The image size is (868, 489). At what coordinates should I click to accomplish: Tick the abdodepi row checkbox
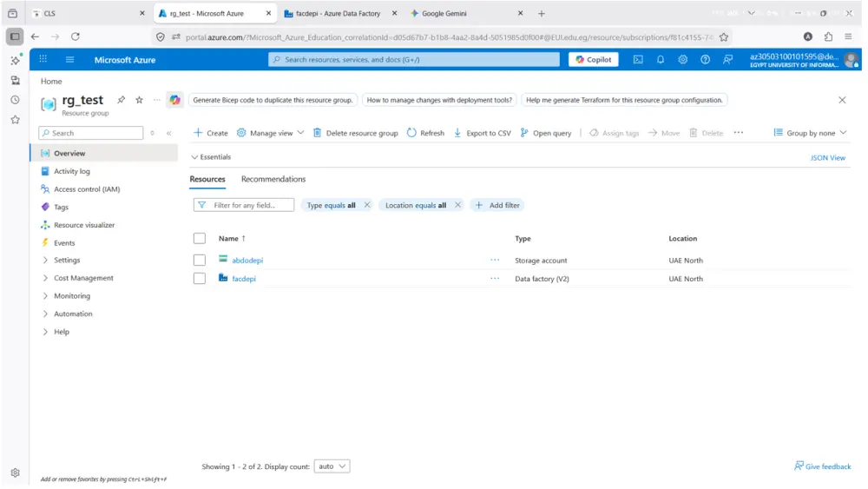[200, 261]
